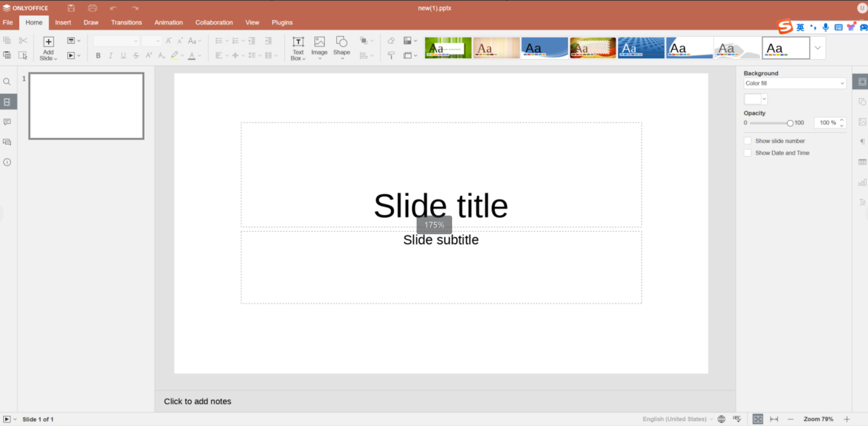The image size is (868, 426).
Task: Select slide 1 thumbnail
Action: click(86, 106)
